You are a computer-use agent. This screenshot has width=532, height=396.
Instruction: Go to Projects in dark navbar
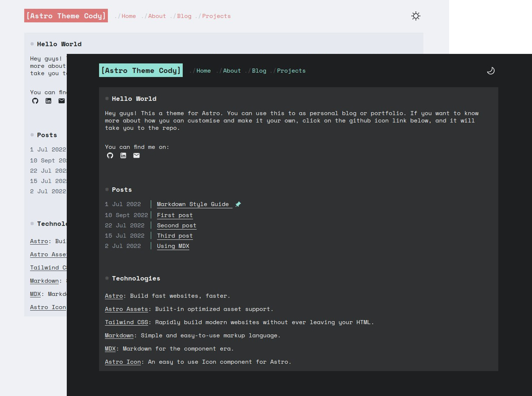pyautogui.click(x=291, y=71)
